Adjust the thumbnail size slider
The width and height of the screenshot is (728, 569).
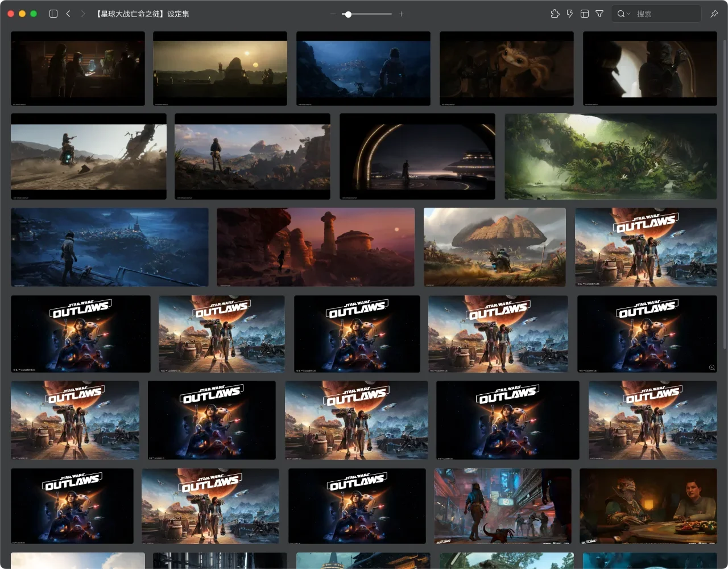coord(367,14)
